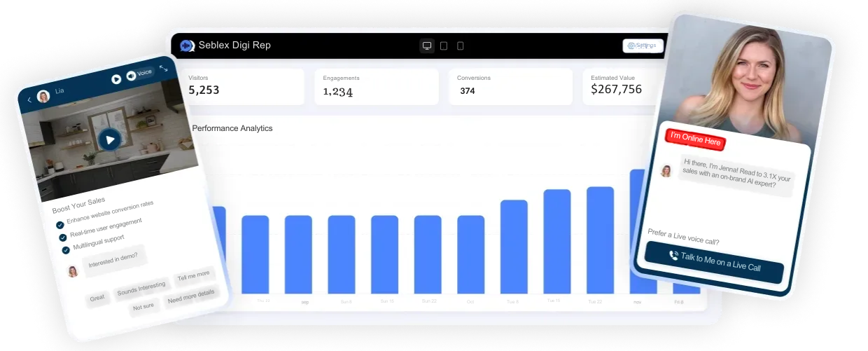Select the Sounds Interesting reply
Viewport: 868px width, 351px height.
(141, 288)
